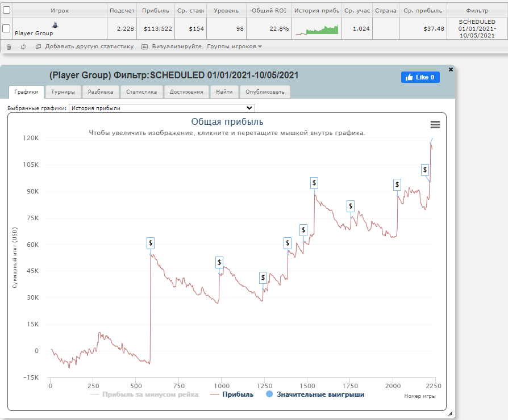The height and width of the screenshot is (420, 508).
Task: Click the dollar marker near game 580
Action: pos(151,243)
